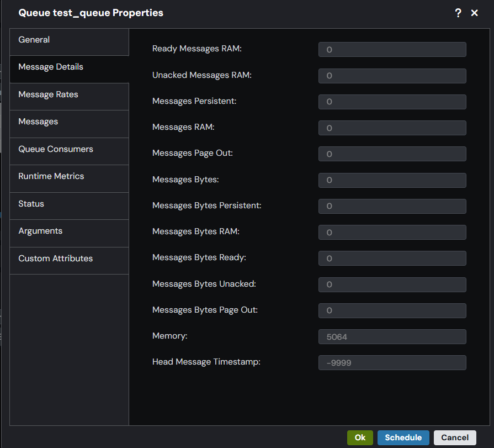This screenshot has width=494, height=448.
Task: Focus the Messages Page Out field
Action: click(392, 154)
